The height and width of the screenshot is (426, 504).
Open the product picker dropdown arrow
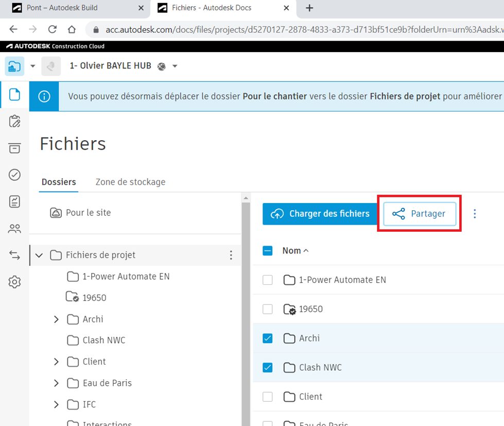coord(32,66)
